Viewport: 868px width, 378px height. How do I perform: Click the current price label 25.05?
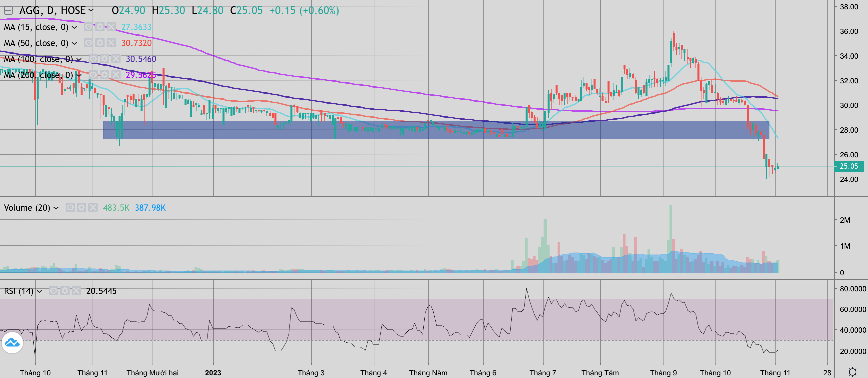[x=848, y=166]
